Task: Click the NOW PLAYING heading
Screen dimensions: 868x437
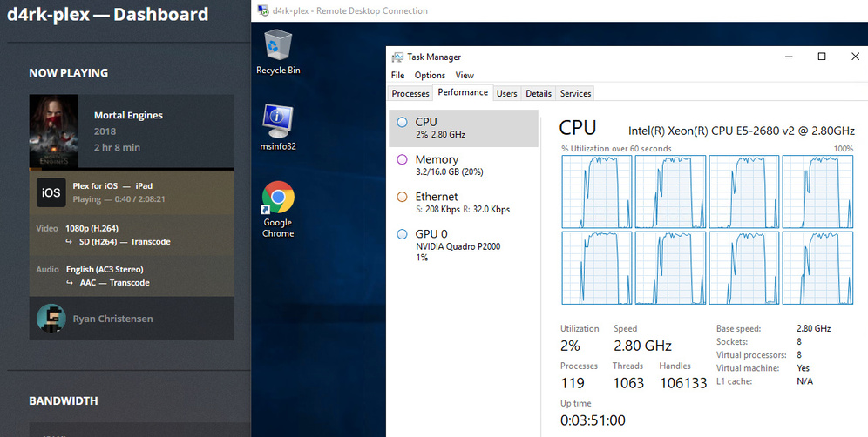Action: tap(69, 73)
